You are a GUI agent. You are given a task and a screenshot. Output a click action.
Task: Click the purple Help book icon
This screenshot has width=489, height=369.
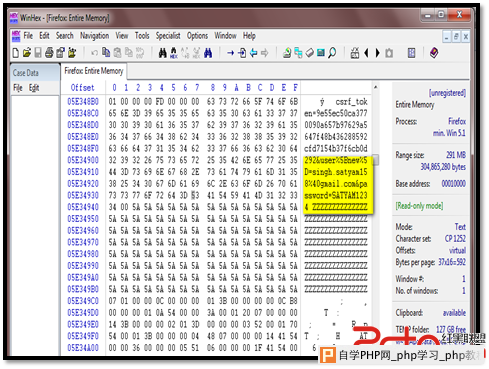pos(434,53)
